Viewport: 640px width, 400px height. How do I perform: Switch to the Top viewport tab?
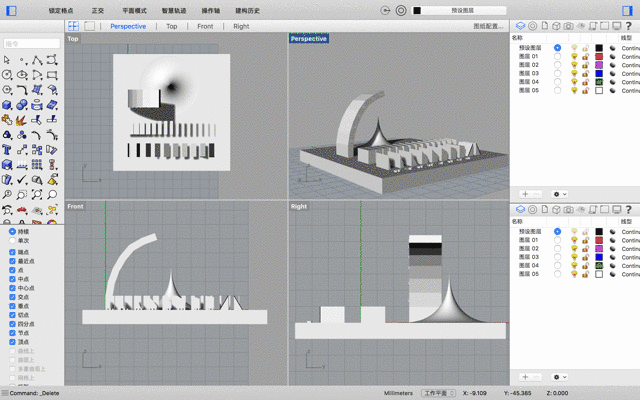point(171,26)
